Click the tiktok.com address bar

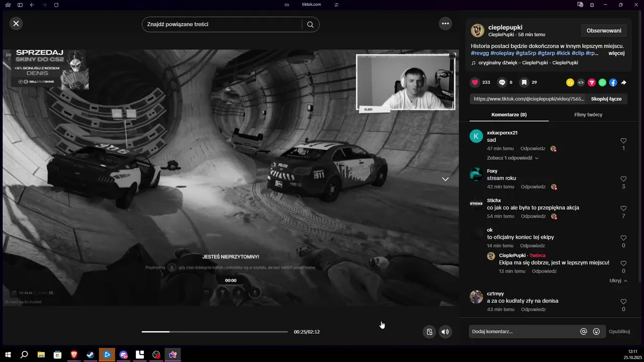click(311, 5)
